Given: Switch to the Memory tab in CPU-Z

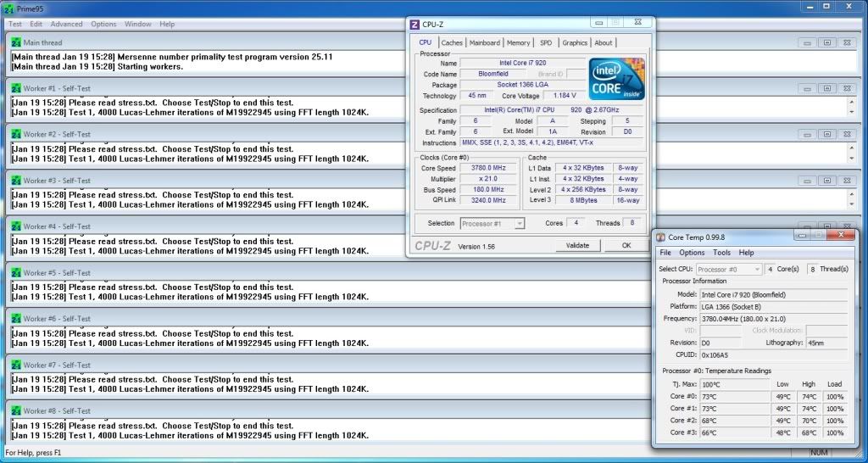Looking at the screenshot, I should pyautogui.click(x=518, y=42).
